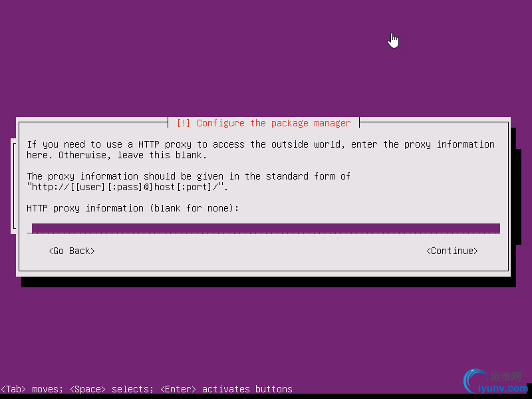
Task: Click the '<Tab> moves; <Space> selects' help line
Action: coord(146,389)
